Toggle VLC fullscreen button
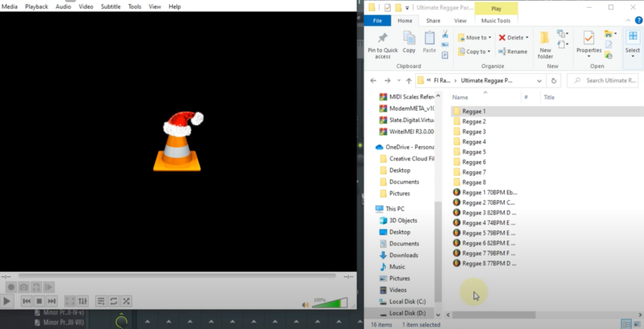Viewport: 644px width, 329px height. tap(70, 301)
